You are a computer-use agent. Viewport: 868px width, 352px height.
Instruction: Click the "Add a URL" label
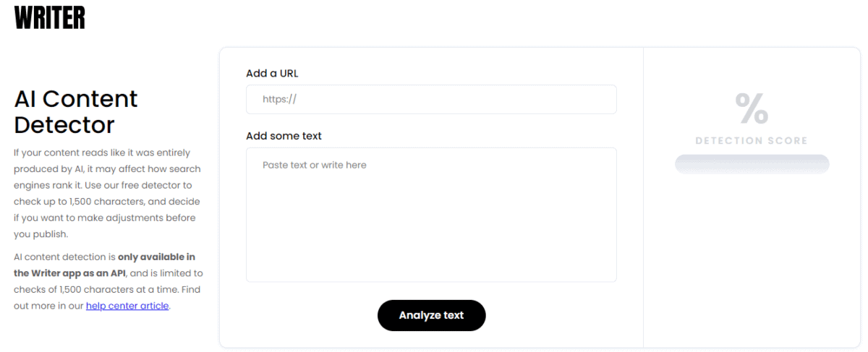[272, 73]
